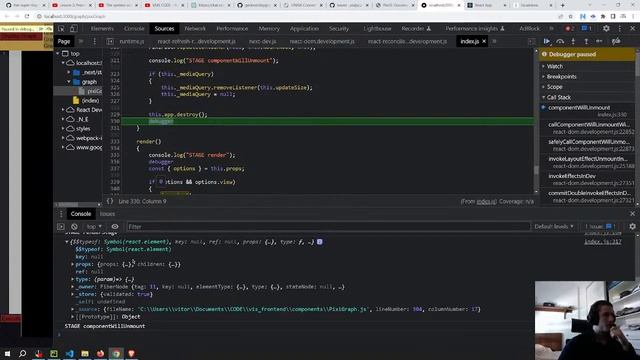This screenshot has height=360, width=640.
Task: Click the blue issues count badge in the toolbar
Action: tap(587, 29)
